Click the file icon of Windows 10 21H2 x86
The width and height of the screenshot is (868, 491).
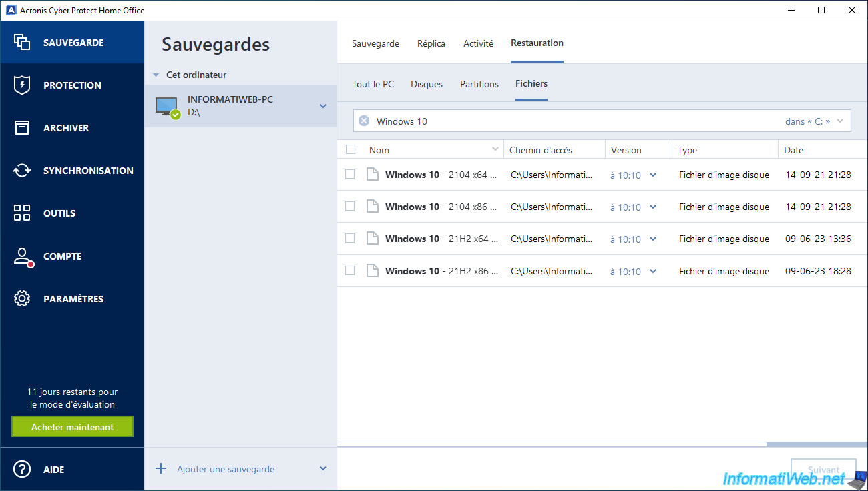pos(373,271)
